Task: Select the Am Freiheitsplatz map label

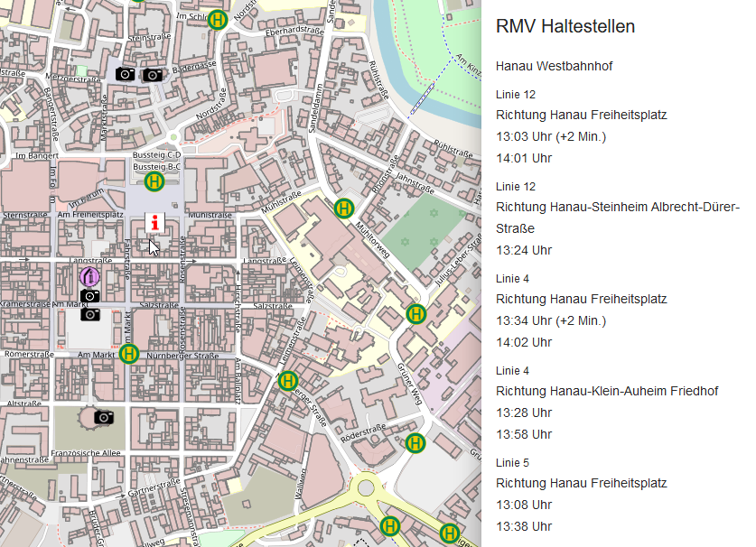Action: click(x=90, y=215)
